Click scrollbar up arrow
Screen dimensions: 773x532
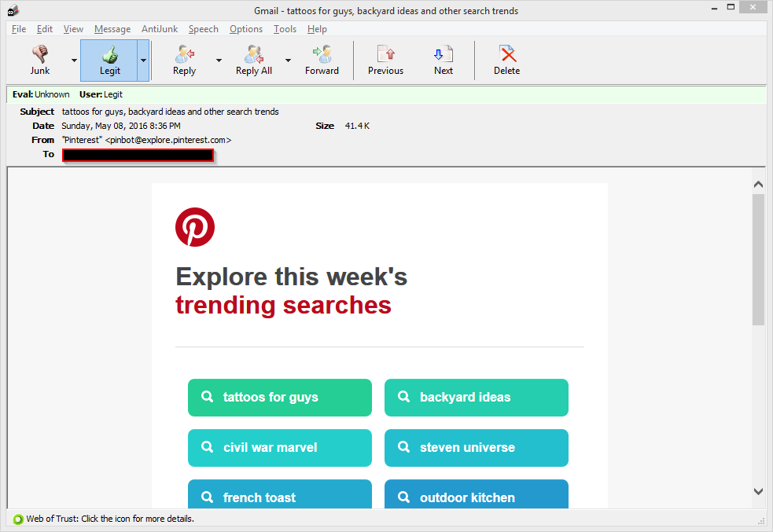pyautogui.click(x=758, y=184)
